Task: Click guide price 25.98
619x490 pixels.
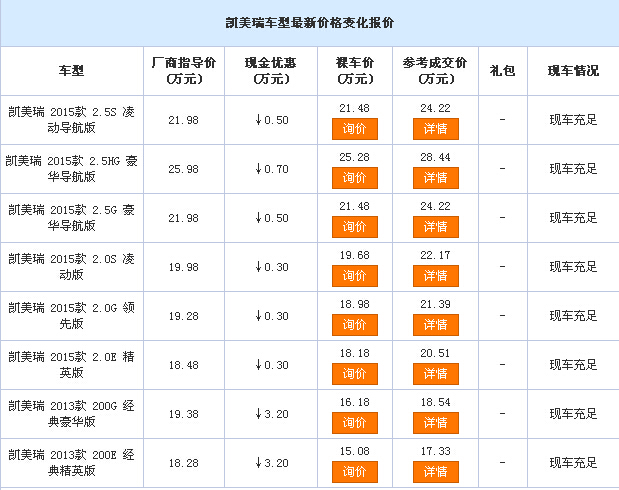Action: point(184,169)
